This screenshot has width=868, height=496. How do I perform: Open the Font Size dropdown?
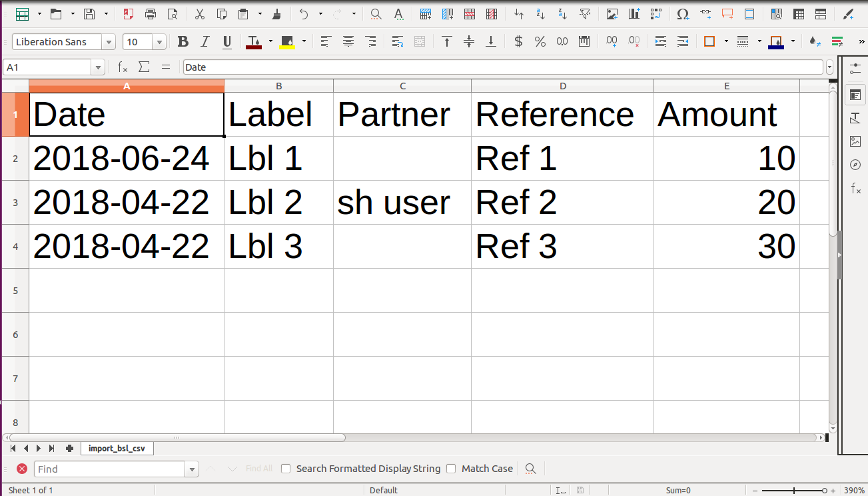point(159,42)
